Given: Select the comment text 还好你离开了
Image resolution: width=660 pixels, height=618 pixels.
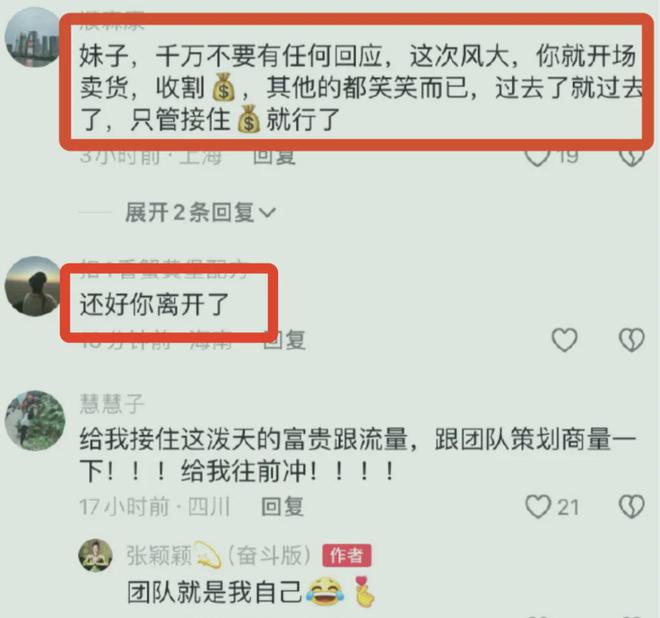Looking at the screenshot, I should 154,304.
